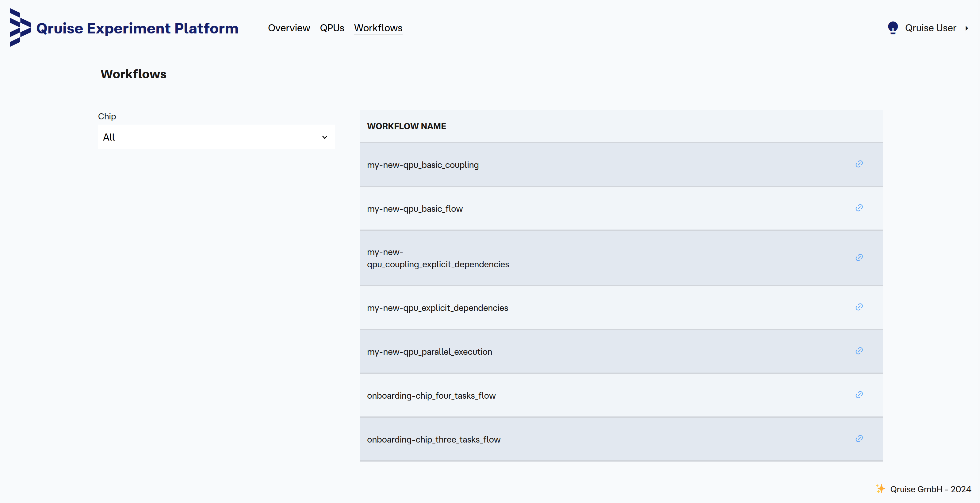Open link icon for my-new-qpu_basic_coupling
This screenshot has height=503, width=980.
pyautogui.click(x=859, y=164)
